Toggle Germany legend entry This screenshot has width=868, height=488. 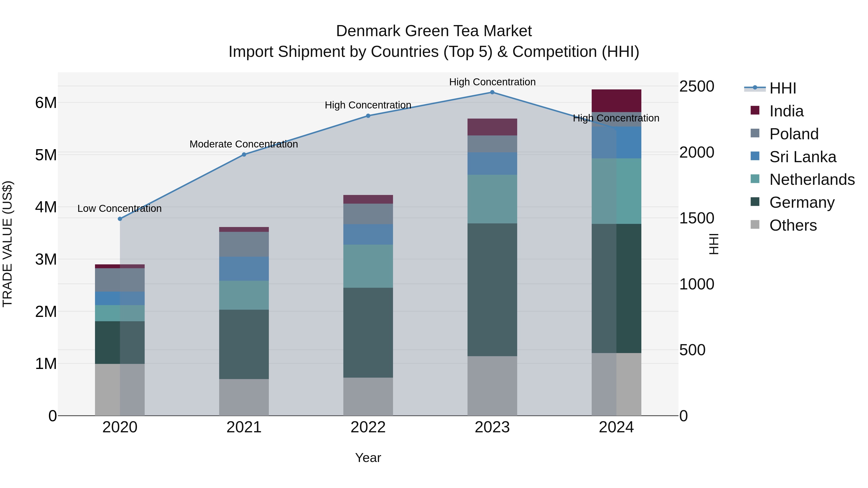793,202
